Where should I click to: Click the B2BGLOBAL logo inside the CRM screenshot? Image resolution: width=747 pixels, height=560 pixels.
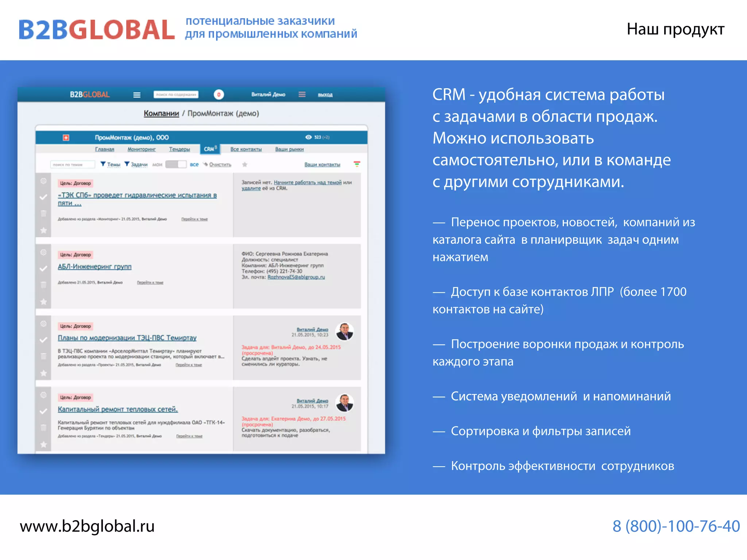point(90,95)
